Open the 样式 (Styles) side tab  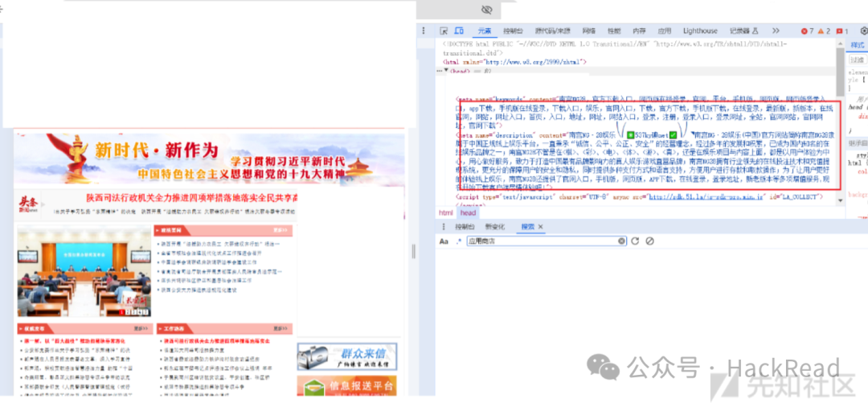click(857, 45)
